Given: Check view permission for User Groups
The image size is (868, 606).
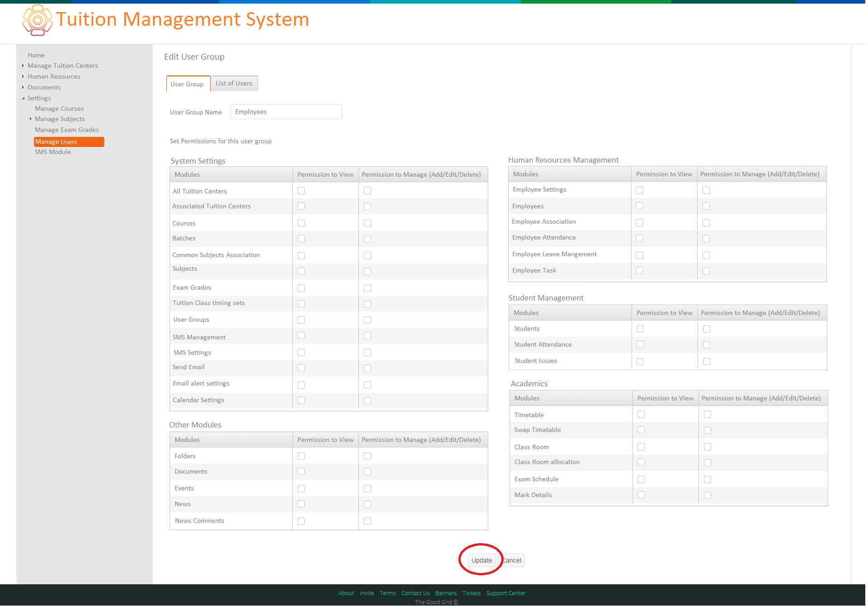Looking at the screenshot, I should 301,320.
